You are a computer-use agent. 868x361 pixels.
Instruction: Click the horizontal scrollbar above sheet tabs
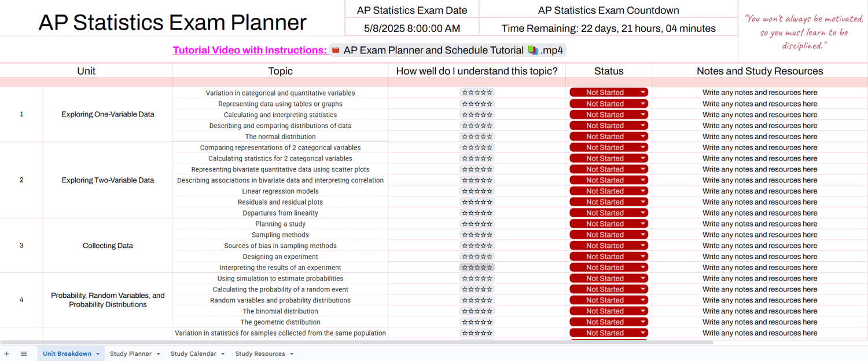click(x=357, y=342)
